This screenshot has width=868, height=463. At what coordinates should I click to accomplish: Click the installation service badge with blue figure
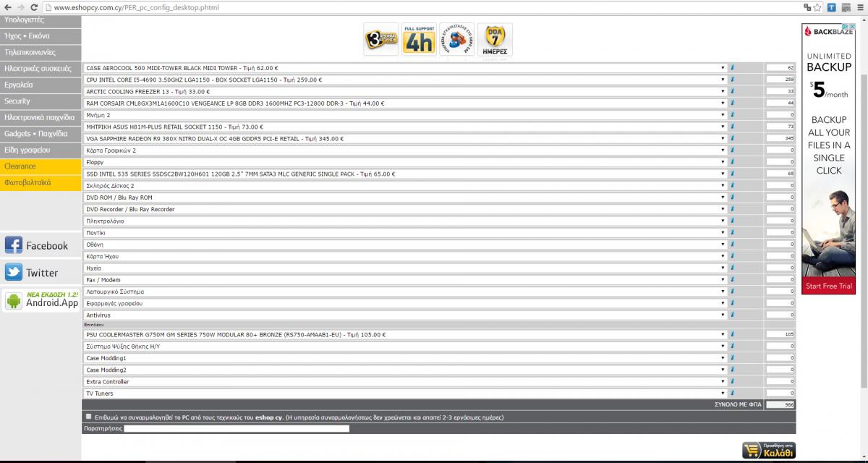pyautogui.click(x=457, y=40)
